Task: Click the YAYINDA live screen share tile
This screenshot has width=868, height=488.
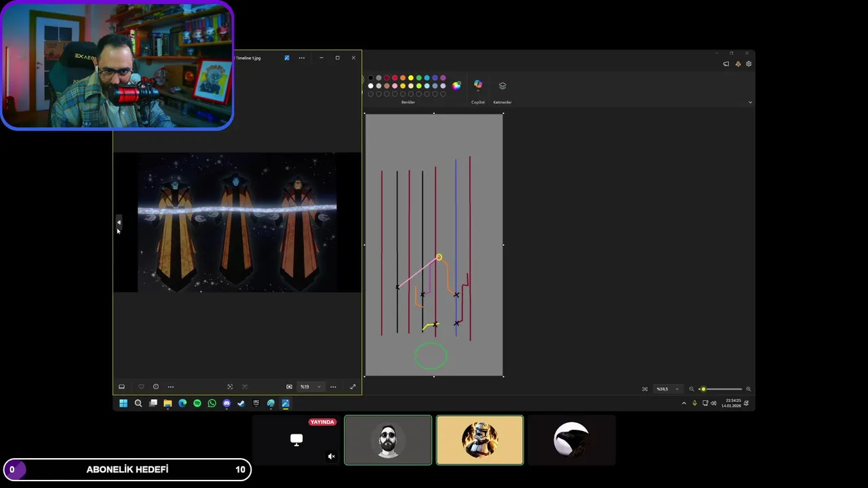Action: 296,441
